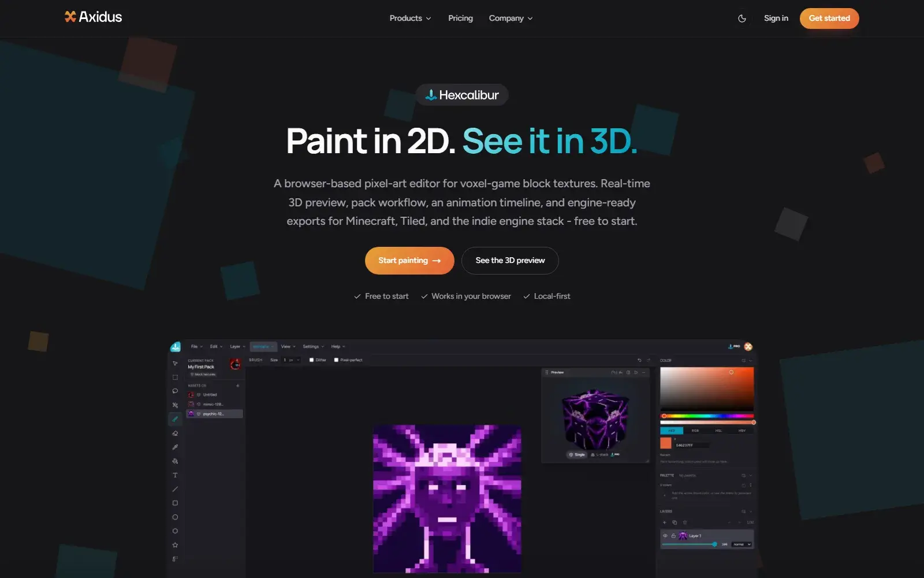Enable the Dither checkbox

(311, 360)
